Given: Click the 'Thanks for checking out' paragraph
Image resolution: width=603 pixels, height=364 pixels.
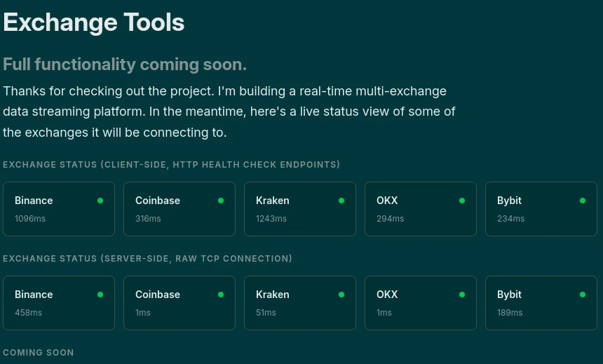Looking at the screenshot, I should click(x=229, y=112).
